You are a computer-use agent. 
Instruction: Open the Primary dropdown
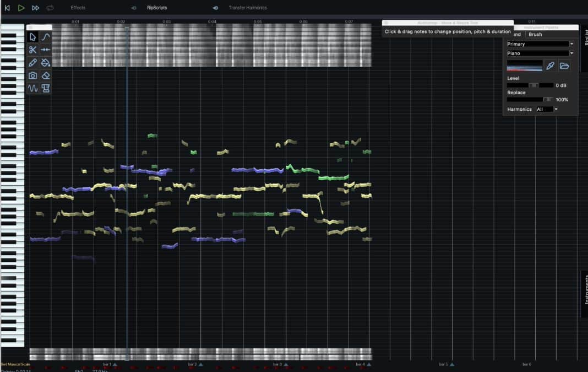[540, 44]
